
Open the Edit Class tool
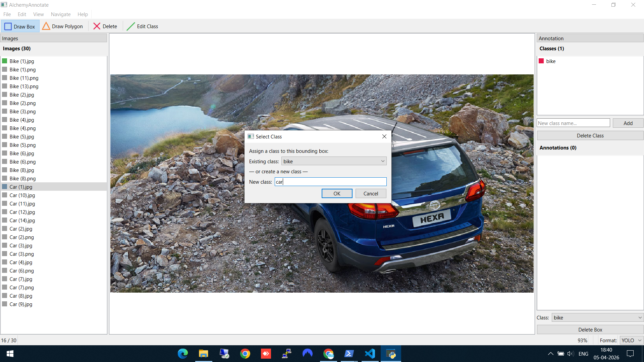(142, 26)
